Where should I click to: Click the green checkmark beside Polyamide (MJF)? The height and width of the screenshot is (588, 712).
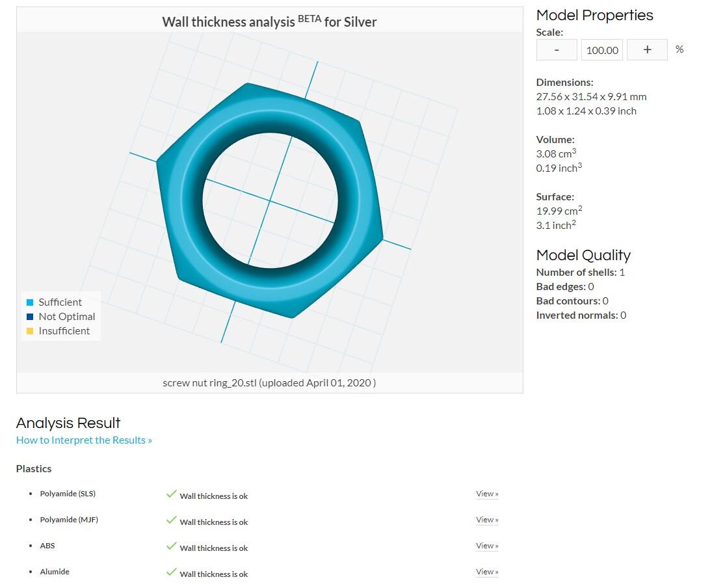click(171, 520)
